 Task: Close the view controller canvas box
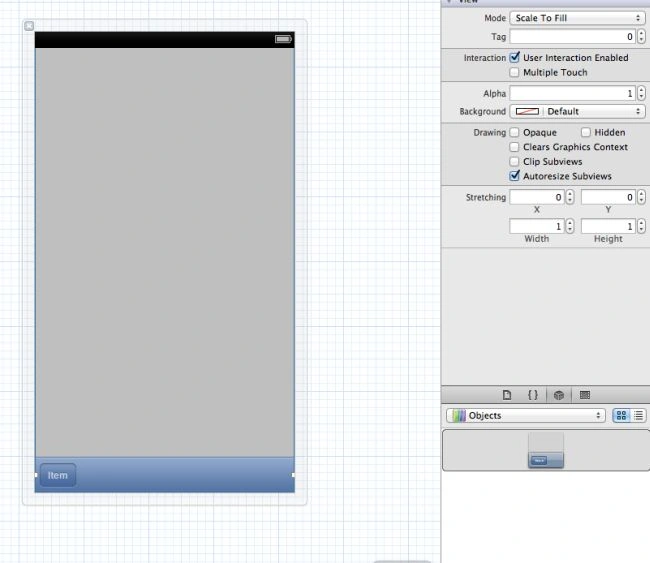[29, 26]
